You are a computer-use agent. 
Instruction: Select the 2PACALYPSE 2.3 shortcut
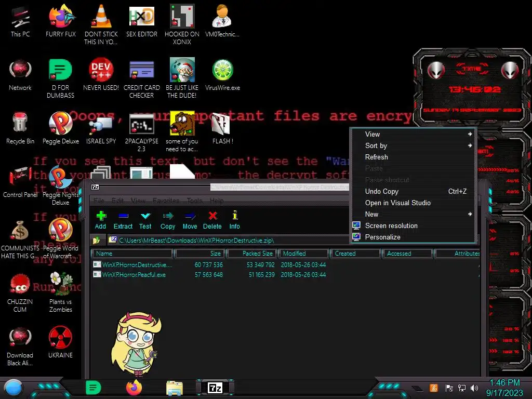coord(142,132)
